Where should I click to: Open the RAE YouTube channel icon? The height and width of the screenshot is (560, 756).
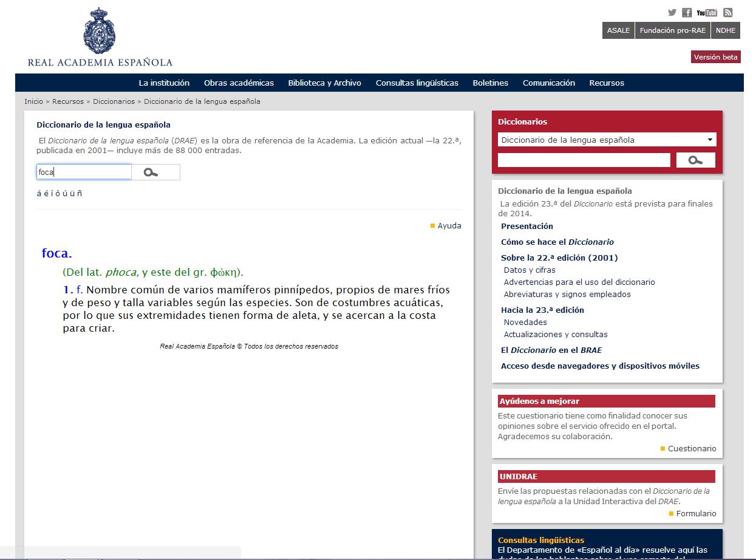(x=707, y=13)
